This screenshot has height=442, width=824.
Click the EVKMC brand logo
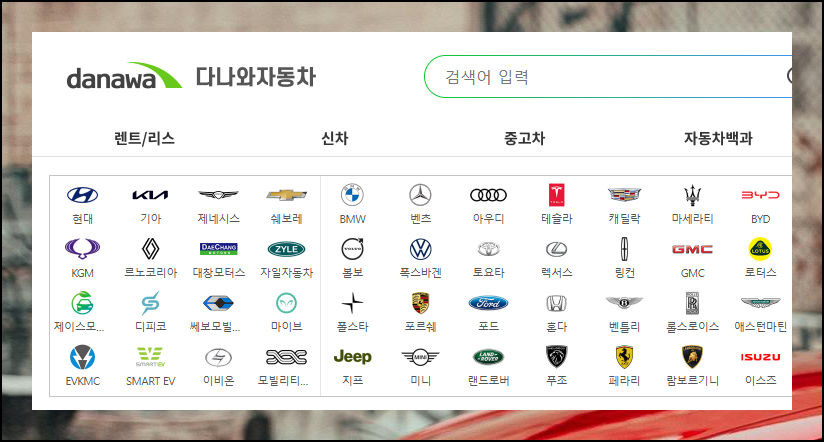click(83, 357)
